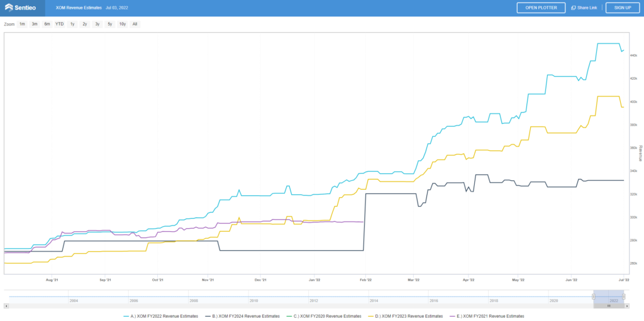
Task: Click the Share Link text
Action: (x=587, y=8)
